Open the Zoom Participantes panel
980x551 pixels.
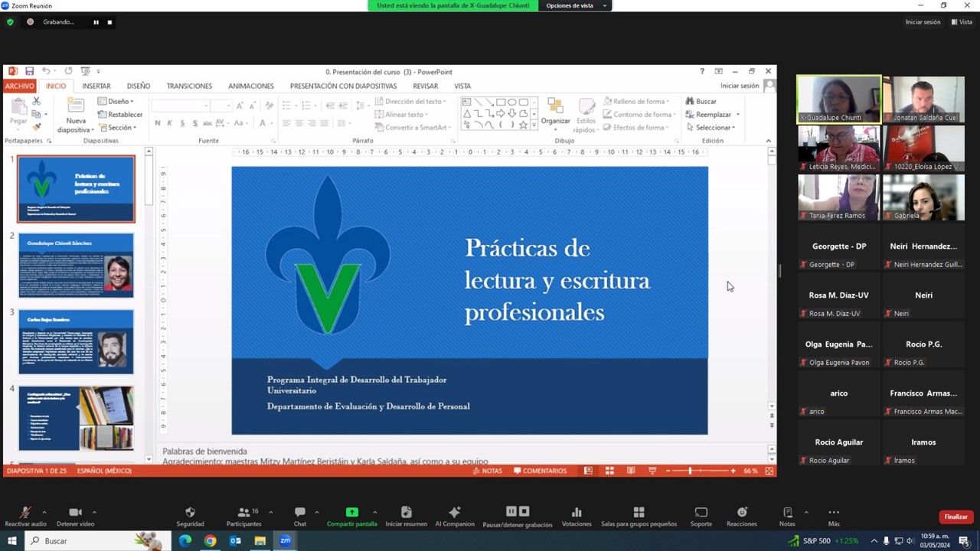(x=243, y=513)
